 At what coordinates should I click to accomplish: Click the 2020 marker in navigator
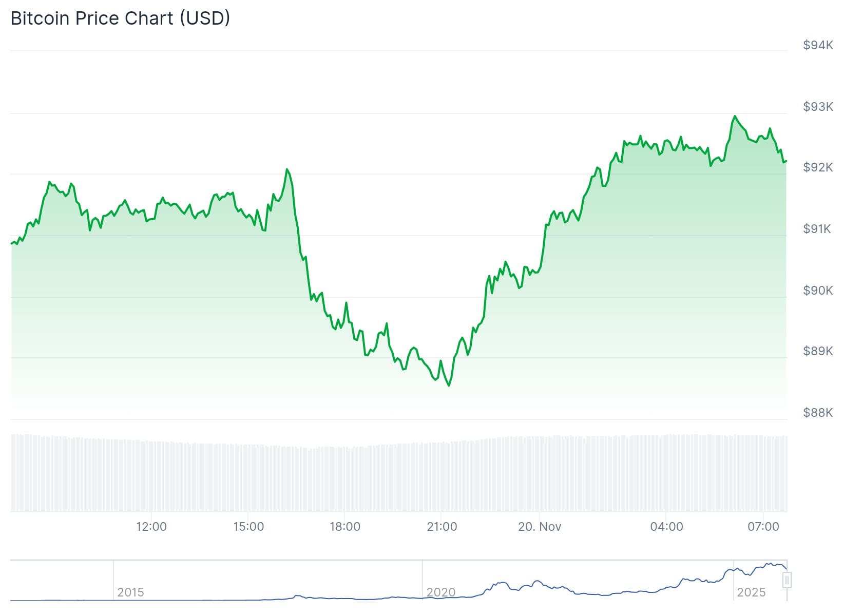[x=441, y=592]
